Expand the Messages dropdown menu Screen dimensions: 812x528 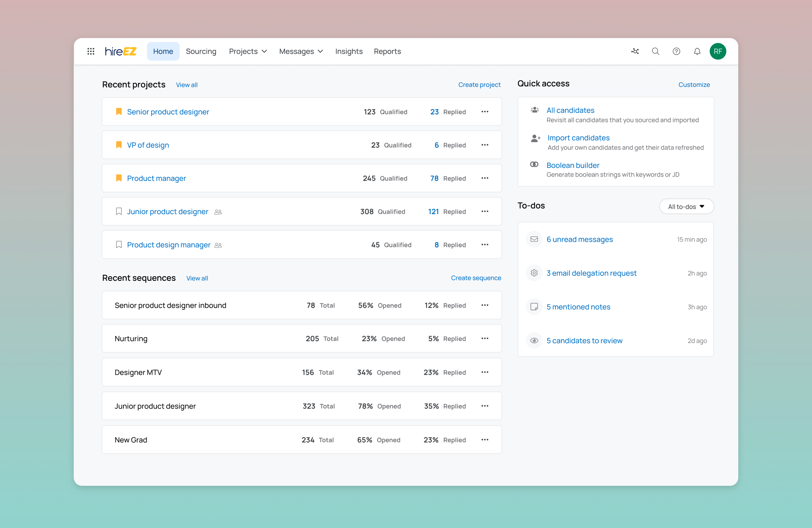301,51
